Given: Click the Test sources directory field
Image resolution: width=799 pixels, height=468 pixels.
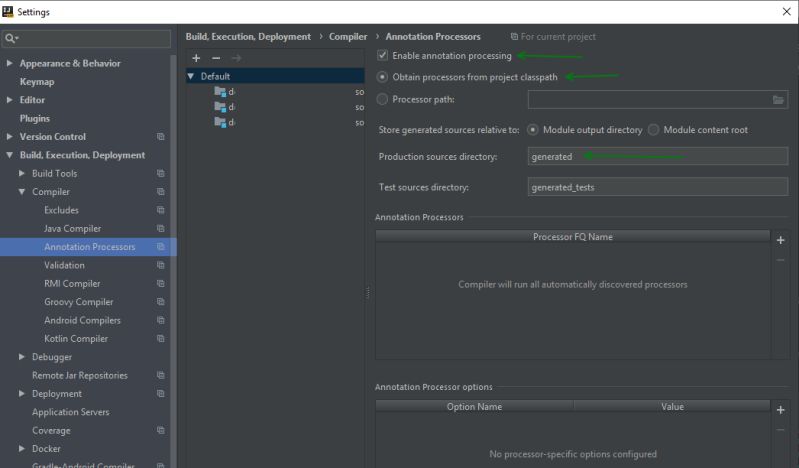Looking at the screenshot, I should click(658, 187).
